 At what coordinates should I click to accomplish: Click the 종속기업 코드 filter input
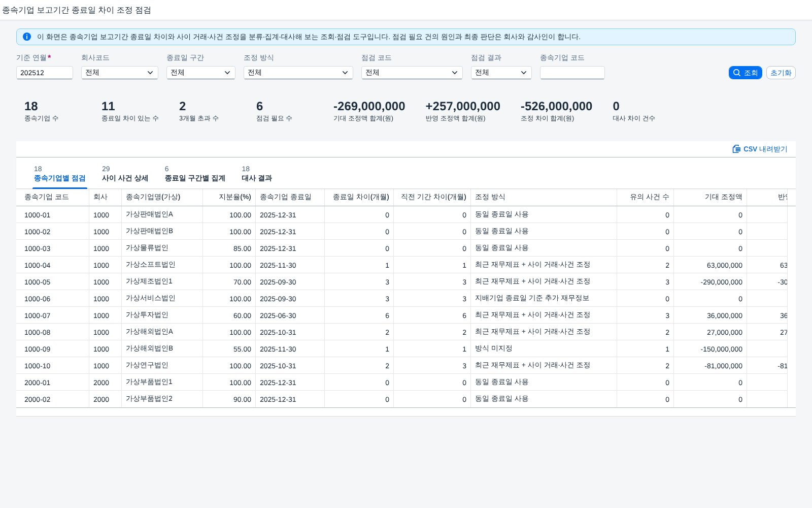(572, 73)
